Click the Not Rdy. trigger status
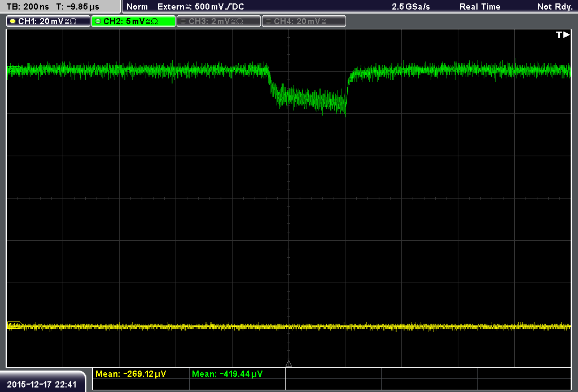The image size is (578, 392). pos(555,7)
